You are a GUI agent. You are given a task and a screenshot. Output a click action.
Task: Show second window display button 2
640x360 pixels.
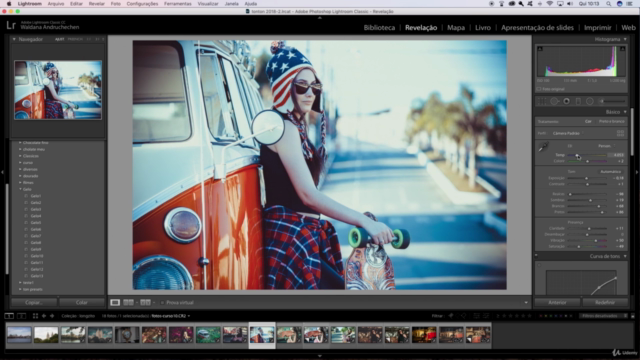[x=21, y=316]
